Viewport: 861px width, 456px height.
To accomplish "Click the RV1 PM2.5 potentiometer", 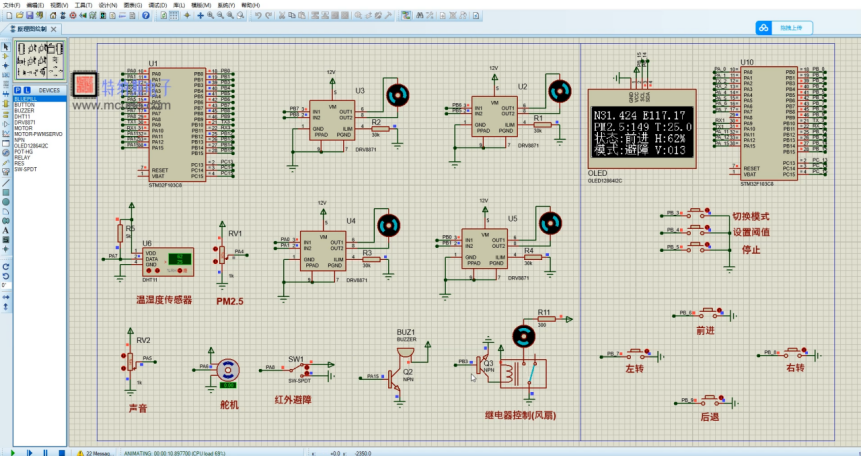I will [222, 254].
